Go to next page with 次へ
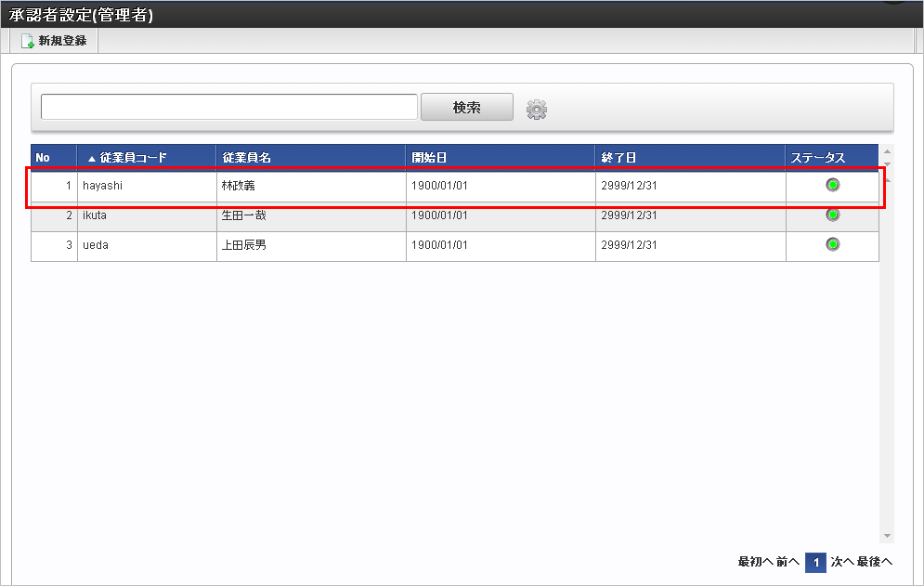 pos(842,562)
